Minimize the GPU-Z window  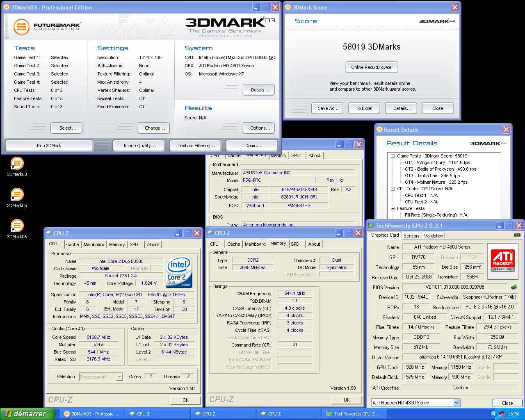coord(500,226)
